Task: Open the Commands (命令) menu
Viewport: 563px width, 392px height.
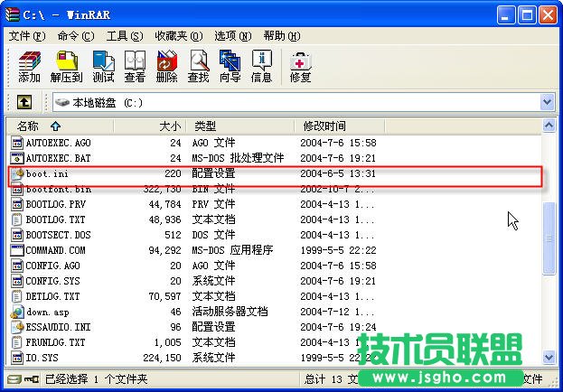Action: point(76,36)
